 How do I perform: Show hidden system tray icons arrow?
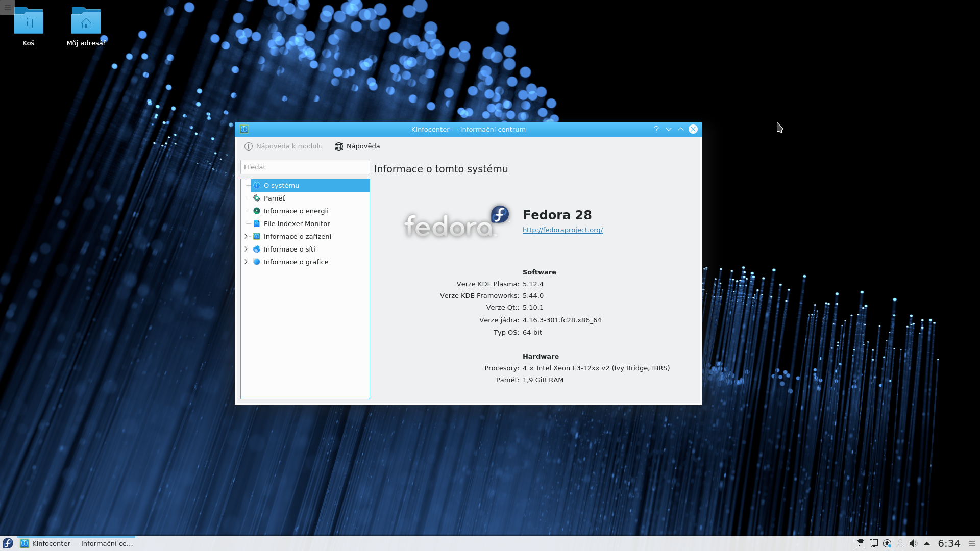click(x=927, y=543)
